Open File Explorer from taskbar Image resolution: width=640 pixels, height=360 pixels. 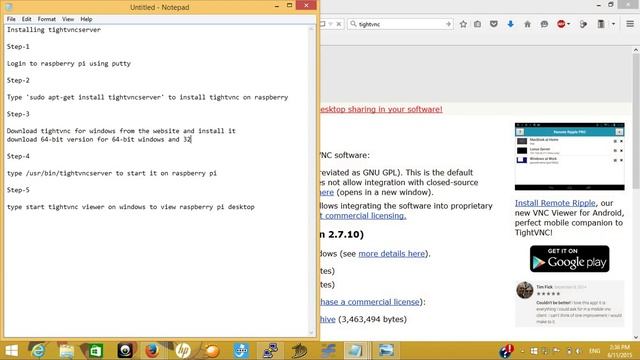point(67,351)
